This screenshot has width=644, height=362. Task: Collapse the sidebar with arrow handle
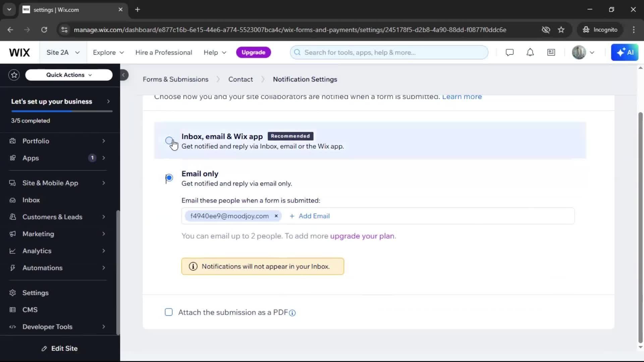click(x=124, y=75)
